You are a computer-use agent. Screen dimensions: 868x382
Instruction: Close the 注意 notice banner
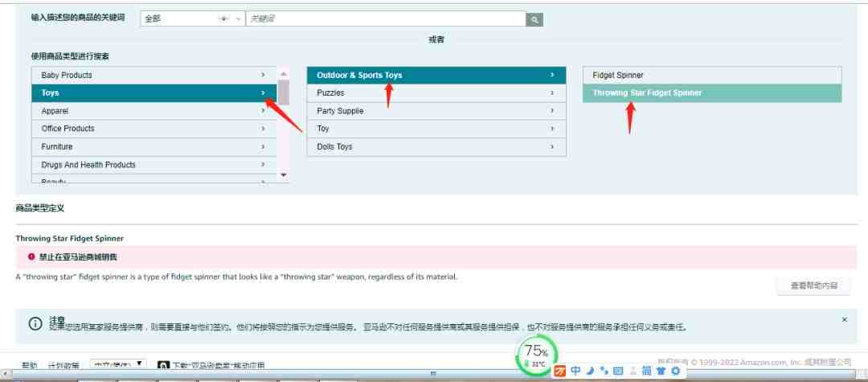[x=844, y=319]
